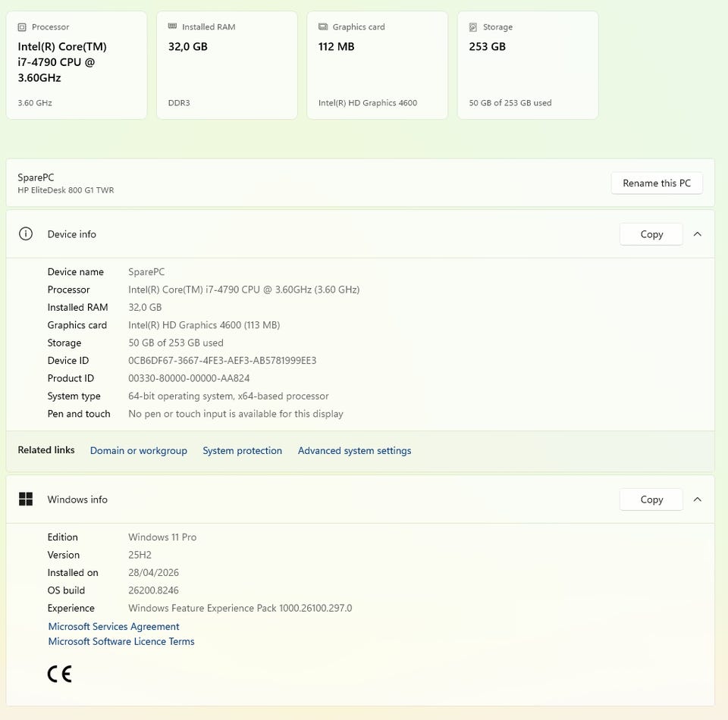Screen dimensions: 728x720
Task: Click the CE certification mark
Action: point(59,674)
